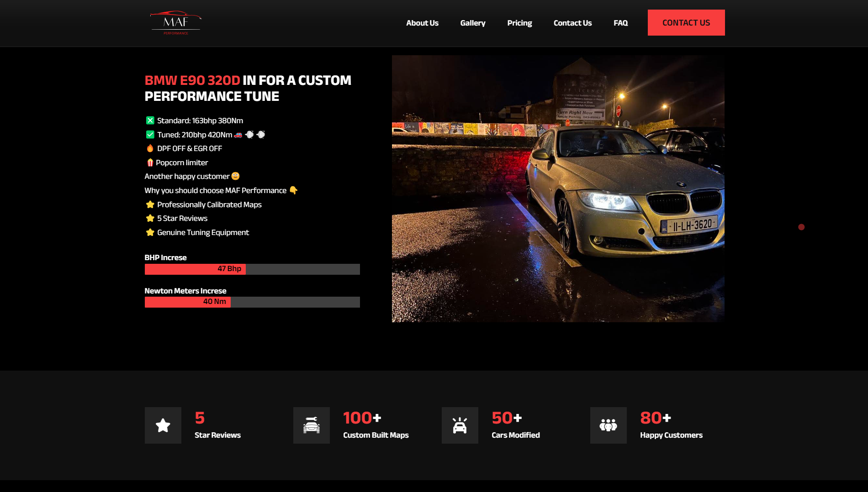Click 'Why you should choose MAF Performance'
868x492 pixels.
tap(216, 190)
